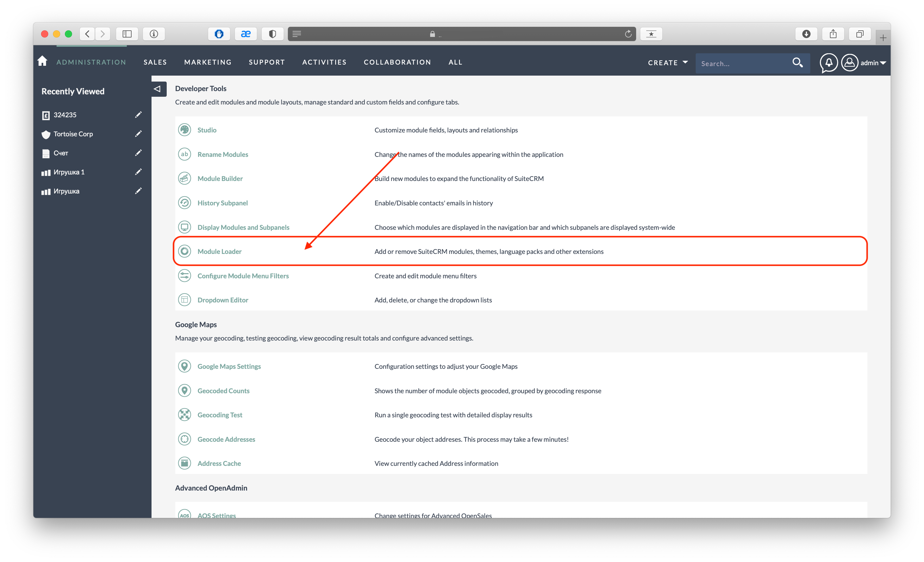Image resolution: width=924 pixels, height=562 pixels.
Task: Open the Geocoded Counts link
Action: 224,391
